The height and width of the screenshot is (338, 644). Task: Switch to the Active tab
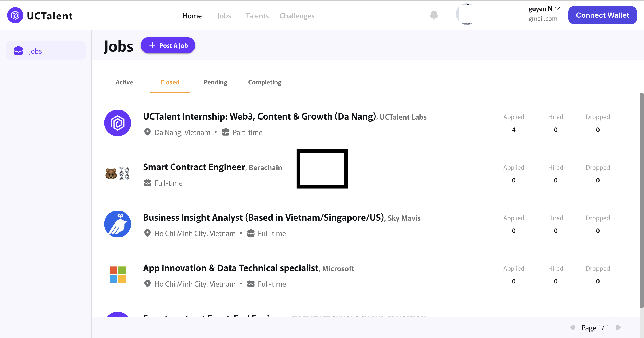click(124, 82)
